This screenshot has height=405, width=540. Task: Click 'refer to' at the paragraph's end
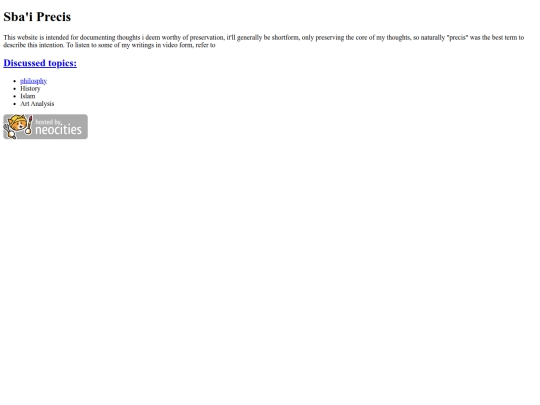(206, 45)
